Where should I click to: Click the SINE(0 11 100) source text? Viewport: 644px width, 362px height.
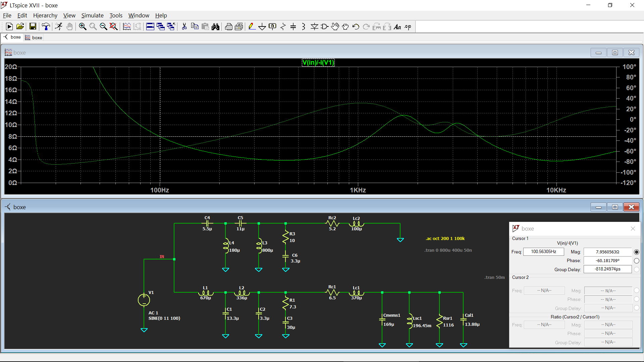pyautogui.click(x=164, y=318)
